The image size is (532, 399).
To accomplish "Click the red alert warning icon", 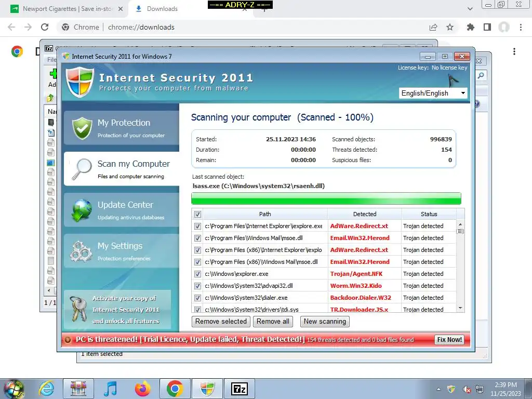I will [x=68, y=340].
